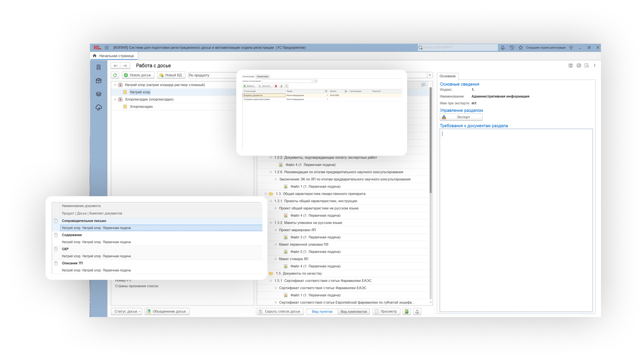This screenshot has height=360, width=644.
Task: Open the Статус досье dropdown
Action: pyautogui.click(x=127, y=311)
